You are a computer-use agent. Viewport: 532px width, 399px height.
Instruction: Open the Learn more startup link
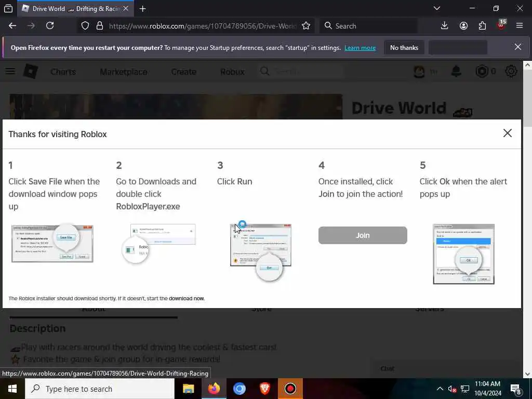pos(360,48)
